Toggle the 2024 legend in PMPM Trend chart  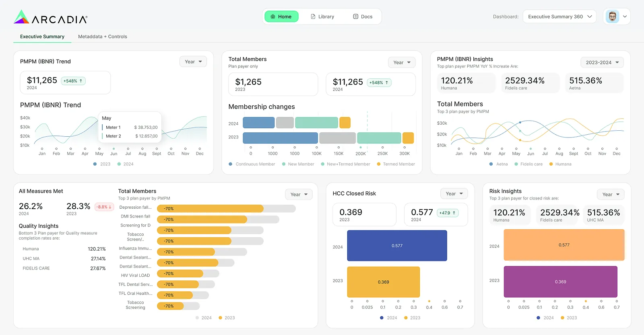[125, 164]
